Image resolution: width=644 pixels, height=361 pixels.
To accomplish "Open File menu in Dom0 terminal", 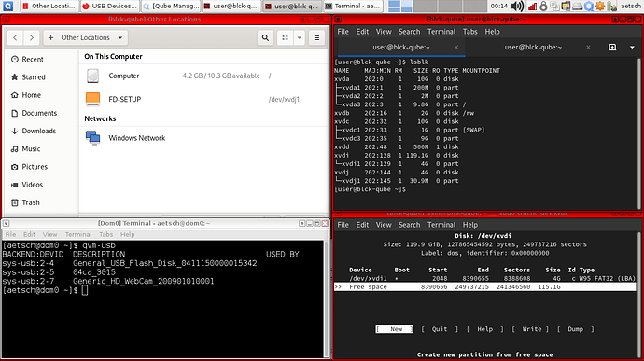I will (10, 234).
